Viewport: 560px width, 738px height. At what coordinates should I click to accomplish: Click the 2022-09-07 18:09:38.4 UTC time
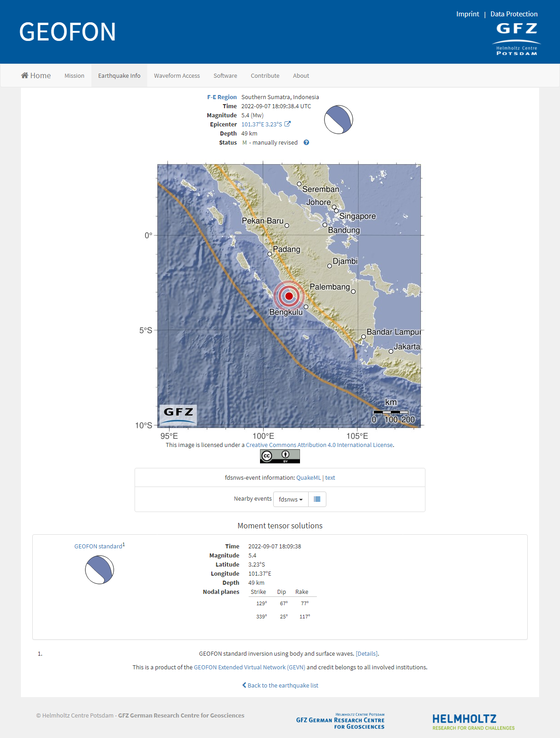276,106
